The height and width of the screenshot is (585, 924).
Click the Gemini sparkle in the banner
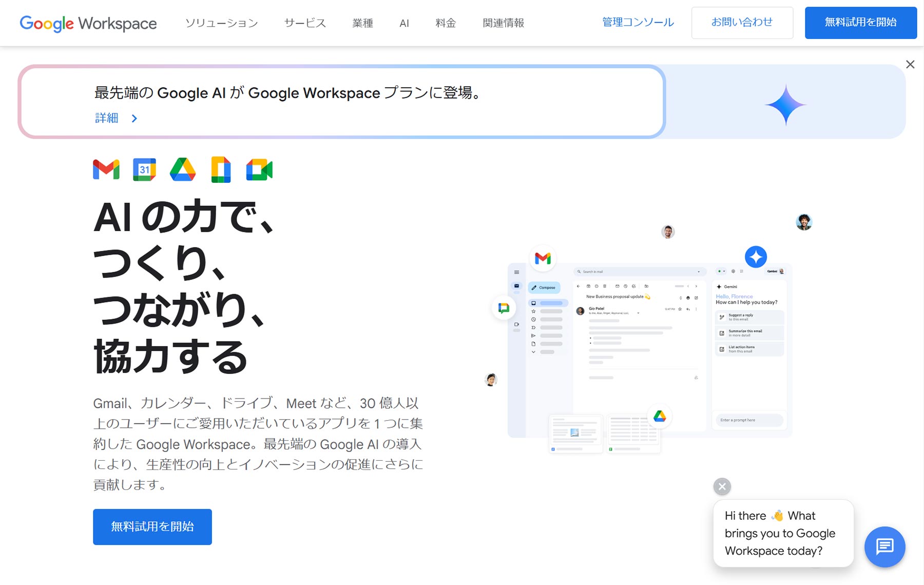pyautogui.click(x=785, y=105)
